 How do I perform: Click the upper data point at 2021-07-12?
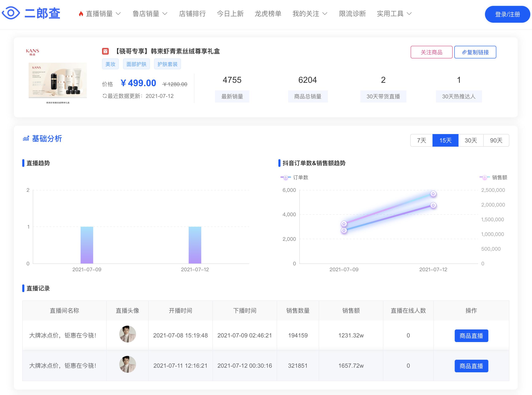[x=433, y=194]
